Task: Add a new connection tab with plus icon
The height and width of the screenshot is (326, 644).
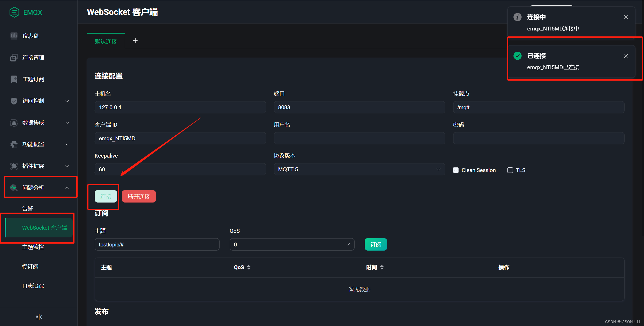Action: [x=135, y=41]
